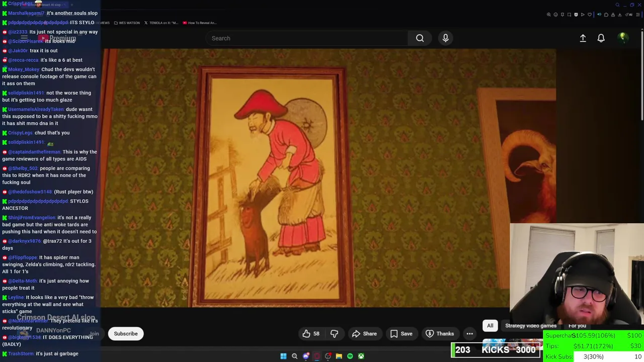Like the video with 58 likes
The width and height of the screenshot is (644, 362).
pos(311,333)
